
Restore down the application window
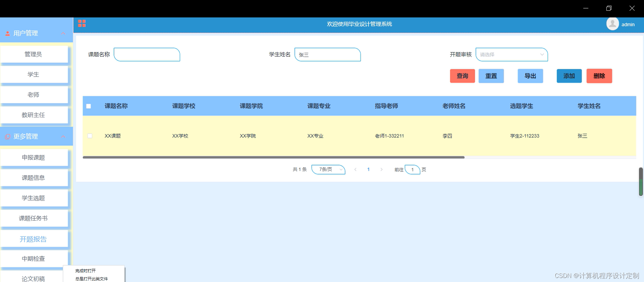pyautogui.click(x=609, y=8)
